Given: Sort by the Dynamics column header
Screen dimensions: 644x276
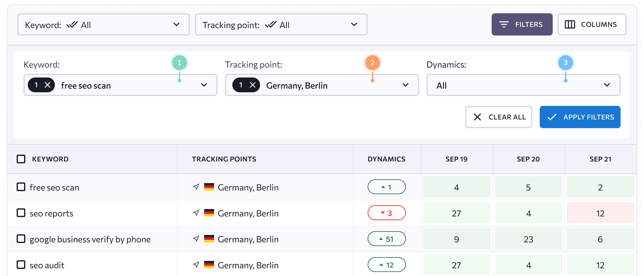Looking at the screenshot, I should pos(386,159).
